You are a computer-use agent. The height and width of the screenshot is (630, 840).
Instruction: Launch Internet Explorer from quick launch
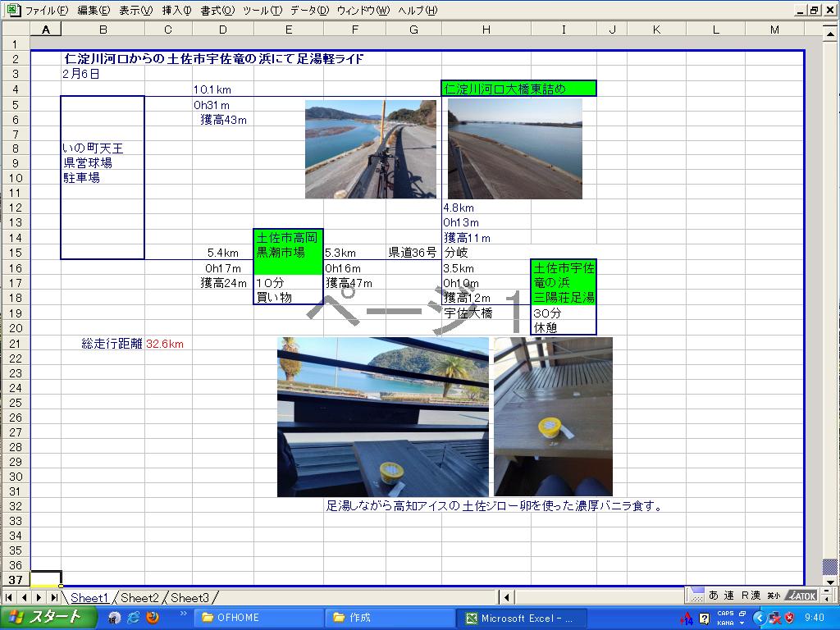point(134,618)
